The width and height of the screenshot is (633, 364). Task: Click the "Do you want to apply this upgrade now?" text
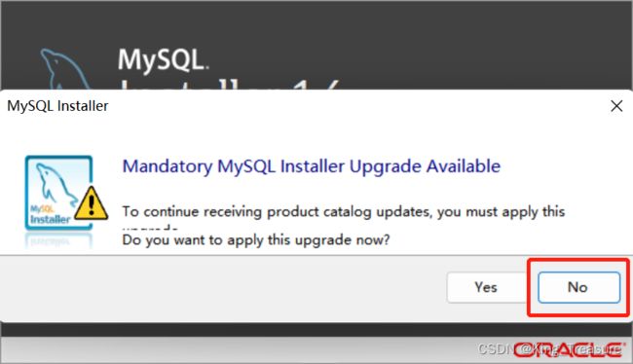[256, 240]
